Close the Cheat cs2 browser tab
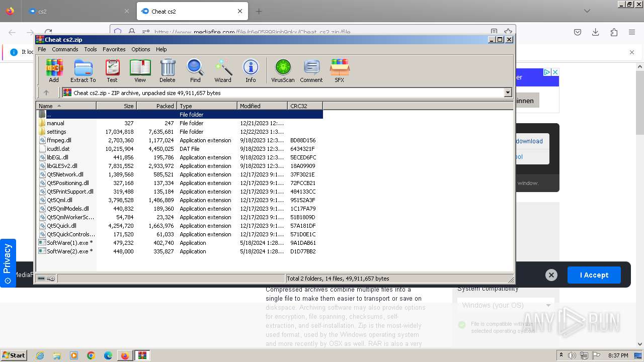This screenshot has width=644, height=362. (240, 11)
